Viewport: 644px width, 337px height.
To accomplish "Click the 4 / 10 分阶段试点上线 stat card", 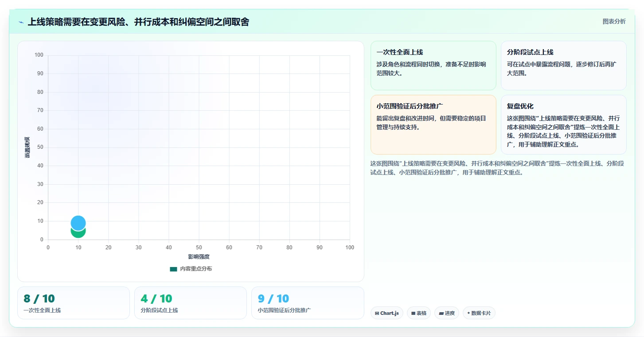I will (x=191, y=303).
